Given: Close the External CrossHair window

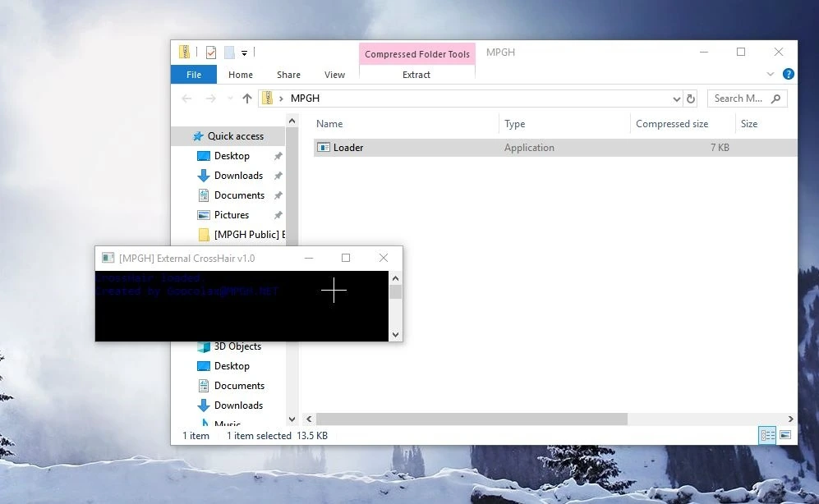Looking at the screenshot, I should pos(384,258).
